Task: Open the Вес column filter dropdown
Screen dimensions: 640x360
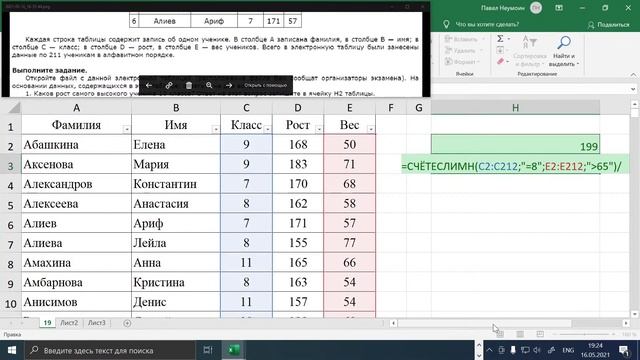Action: [x=371, y=129]
